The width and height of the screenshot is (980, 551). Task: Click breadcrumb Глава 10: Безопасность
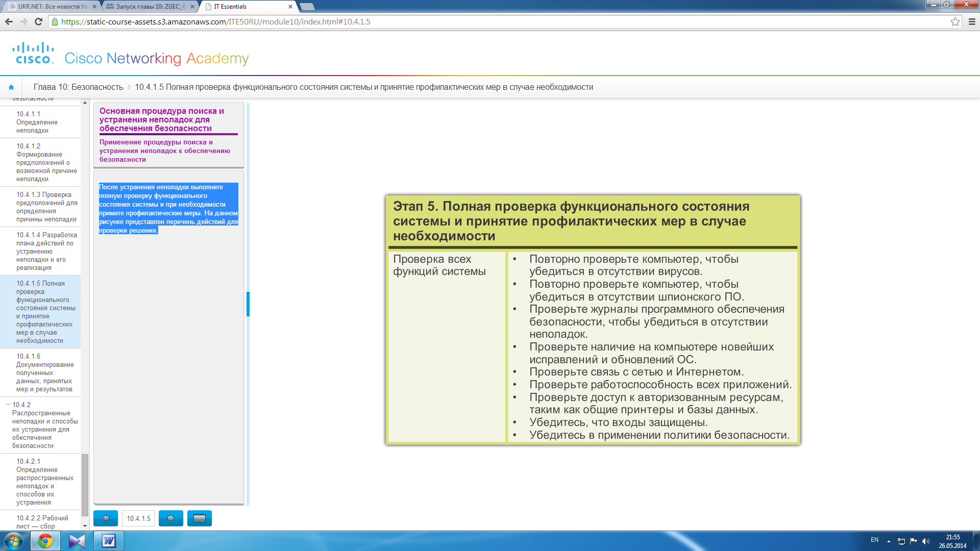tap(78, 87)
